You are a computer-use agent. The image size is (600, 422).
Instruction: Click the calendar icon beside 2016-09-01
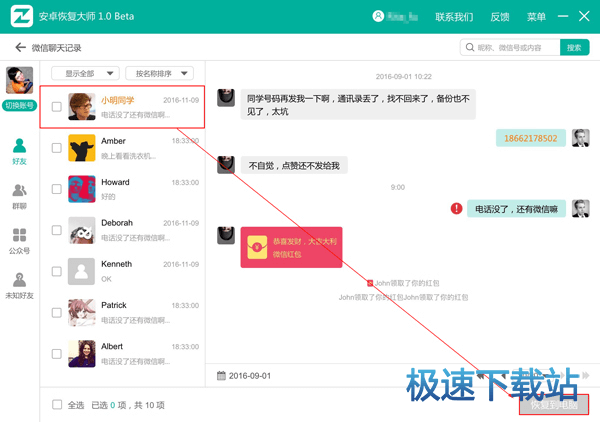pyautogui.click(x=221, y=376)
